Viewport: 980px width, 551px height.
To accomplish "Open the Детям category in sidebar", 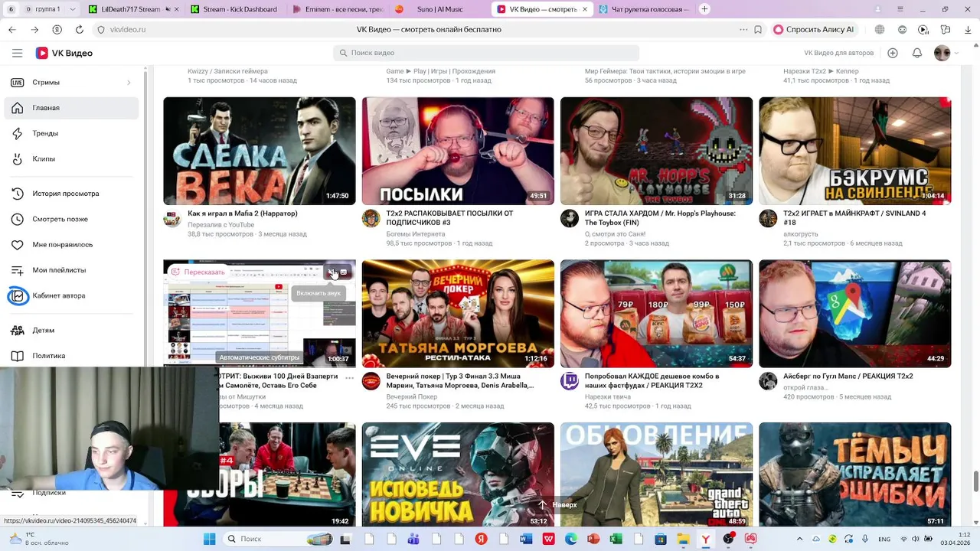I will point(71,331).
